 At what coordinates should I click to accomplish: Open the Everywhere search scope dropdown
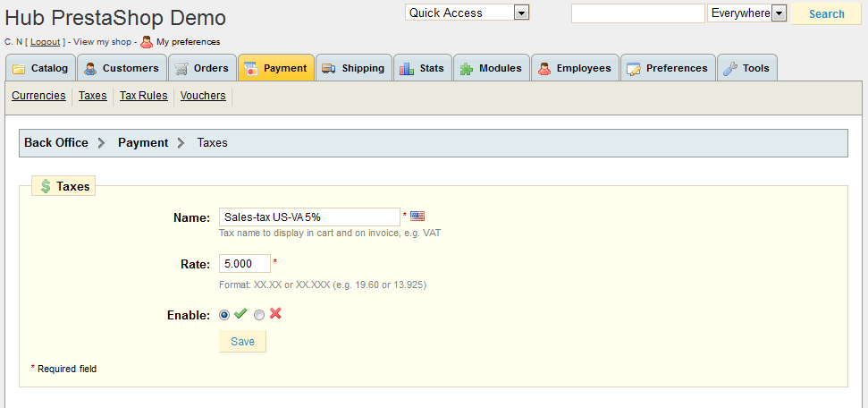pyautogui.click(x=778, y=13)
